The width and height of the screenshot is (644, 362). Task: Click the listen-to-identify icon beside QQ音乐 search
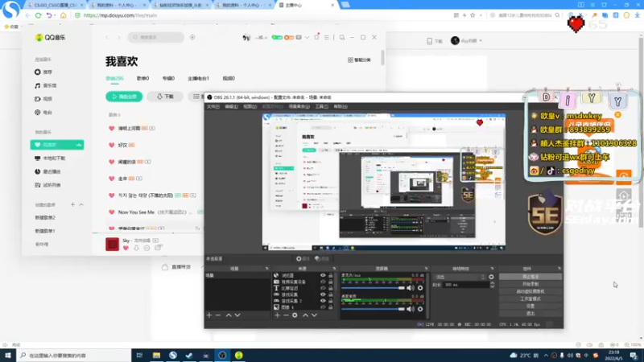tap(192, 37)
